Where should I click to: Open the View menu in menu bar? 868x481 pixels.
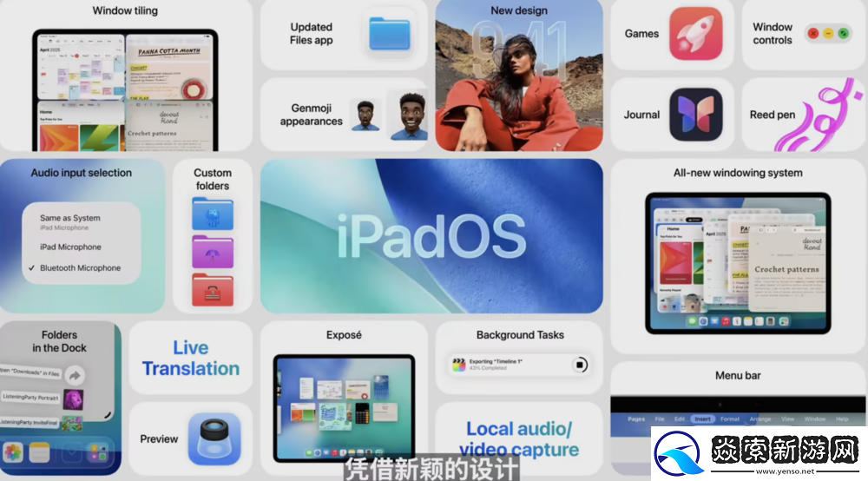(787, 419)
